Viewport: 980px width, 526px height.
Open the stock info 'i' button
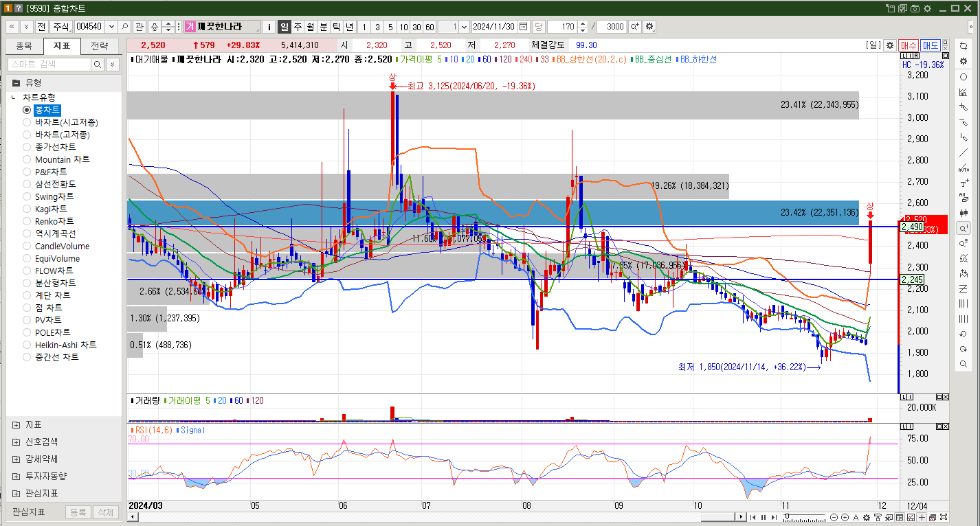(269, 27)
